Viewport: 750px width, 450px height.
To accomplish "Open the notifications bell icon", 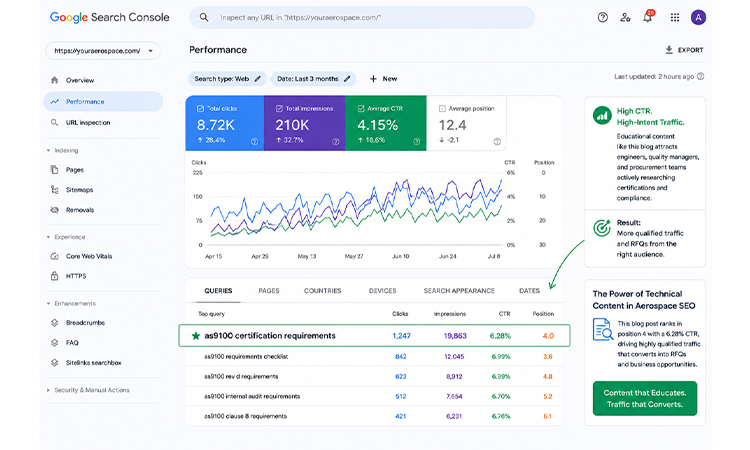I will point(648,18).
